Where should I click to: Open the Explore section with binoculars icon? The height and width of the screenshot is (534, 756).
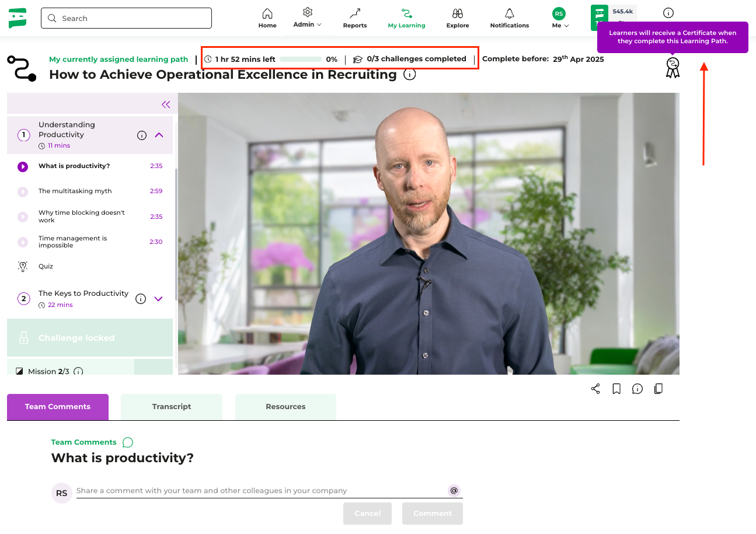pyautogui.click(x=457, y=18)
